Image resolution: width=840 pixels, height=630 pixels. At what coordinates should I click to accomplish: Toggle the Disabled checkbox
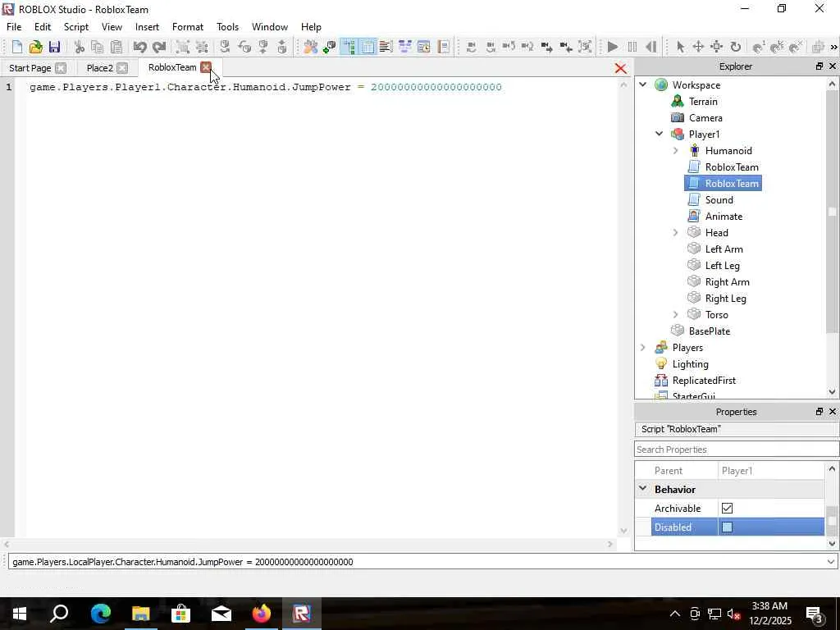(x=727, y=527)
